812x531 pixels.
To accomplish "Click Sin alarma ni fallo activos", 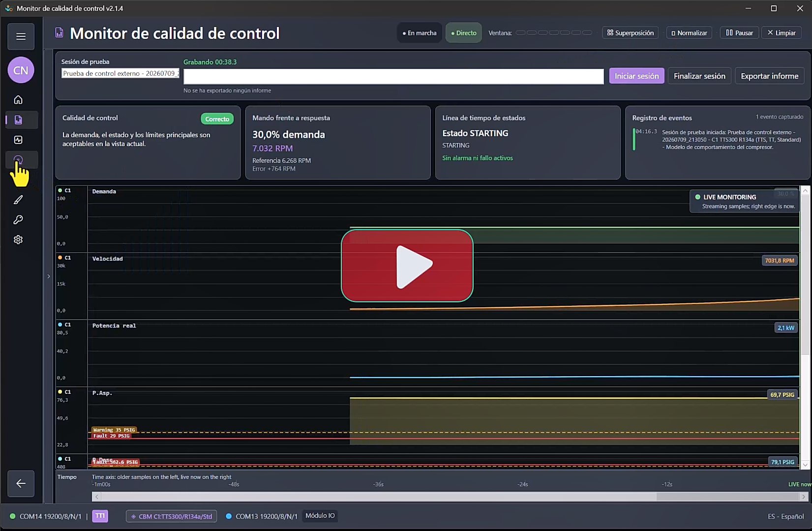I will coord(477,158).
